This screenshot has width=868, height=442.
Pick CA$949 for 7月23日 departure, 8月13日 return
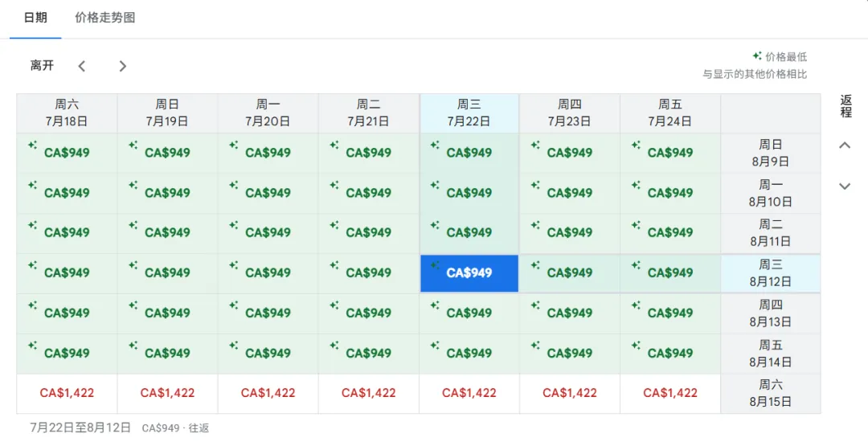click(x=570, y=313)
